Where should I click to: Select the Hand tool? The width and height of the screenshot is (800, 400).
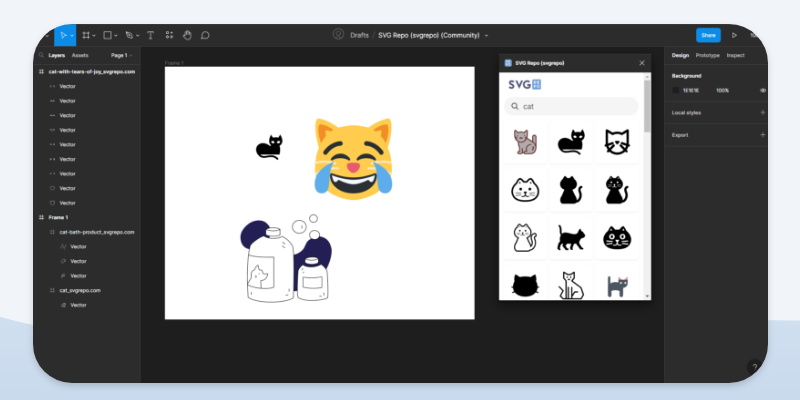coord(187,35)
